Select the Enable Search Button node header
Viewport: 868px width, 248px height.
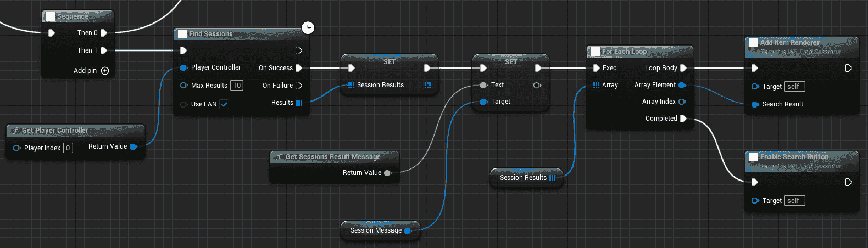click(x=802, y=161)
